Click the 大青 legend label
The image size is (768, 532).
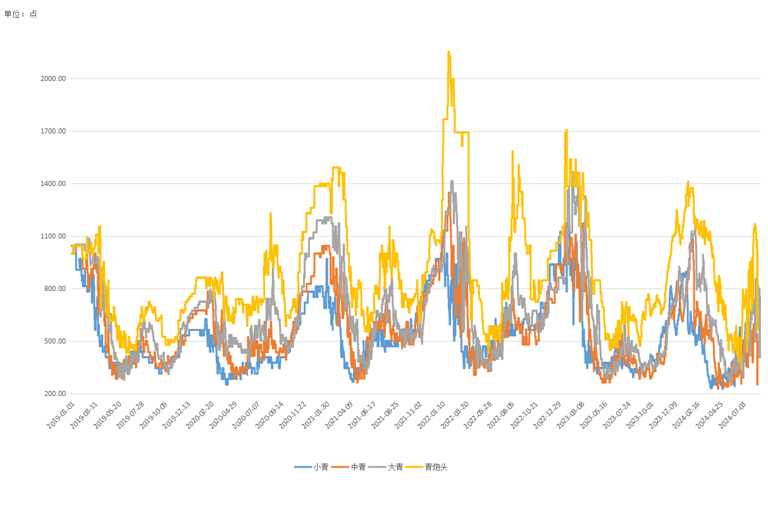click(395, 467)
